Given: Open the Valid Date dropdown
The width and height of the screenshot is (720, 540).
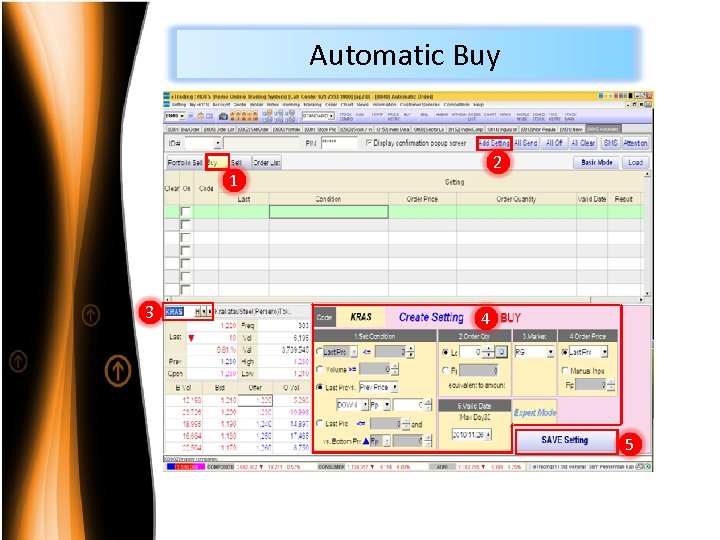Looking at the screenshot, I should (488, 434).
